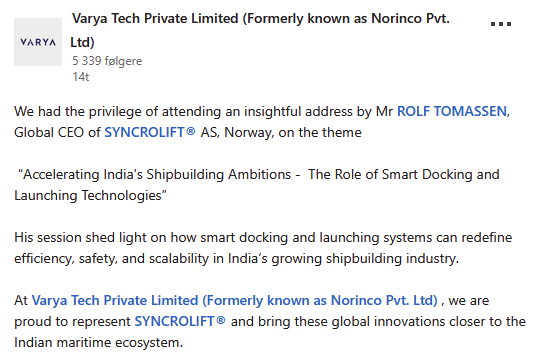The width and height of the screenshot is (539, 362).
Task: Click the 'Ltd)' second line of header
Action: click(82, 42)
